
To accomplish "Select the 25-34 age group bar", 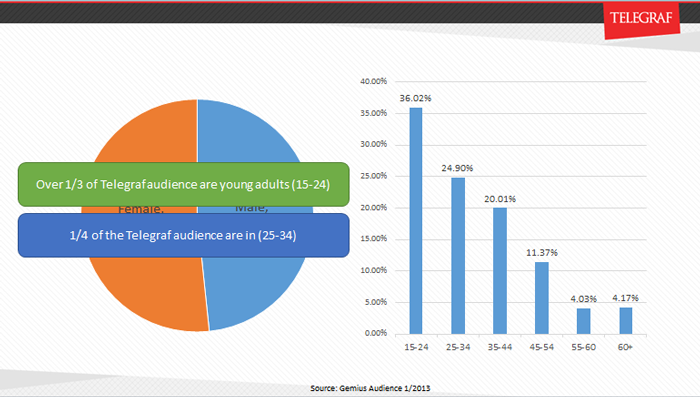I will [x=458, y=256].
